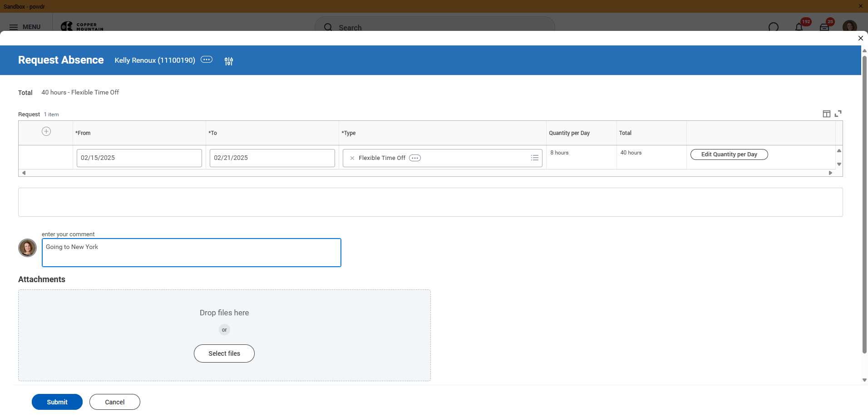This screenshot has width=868, height=418.
Task: Open the Type prompt list icon
Action: 535,158
